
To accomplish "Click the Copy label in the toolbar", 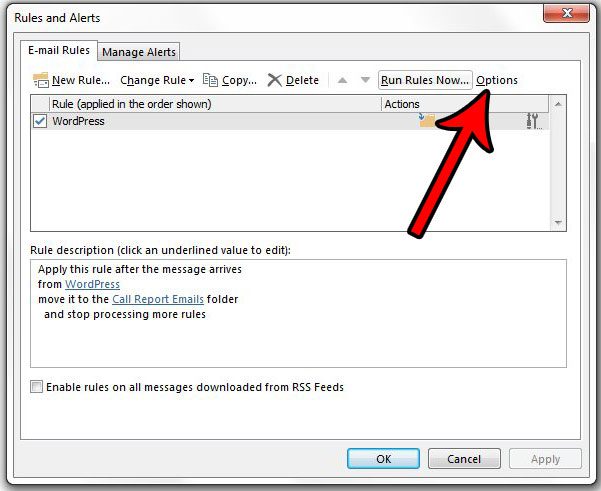I will click(x=239, y=80).
